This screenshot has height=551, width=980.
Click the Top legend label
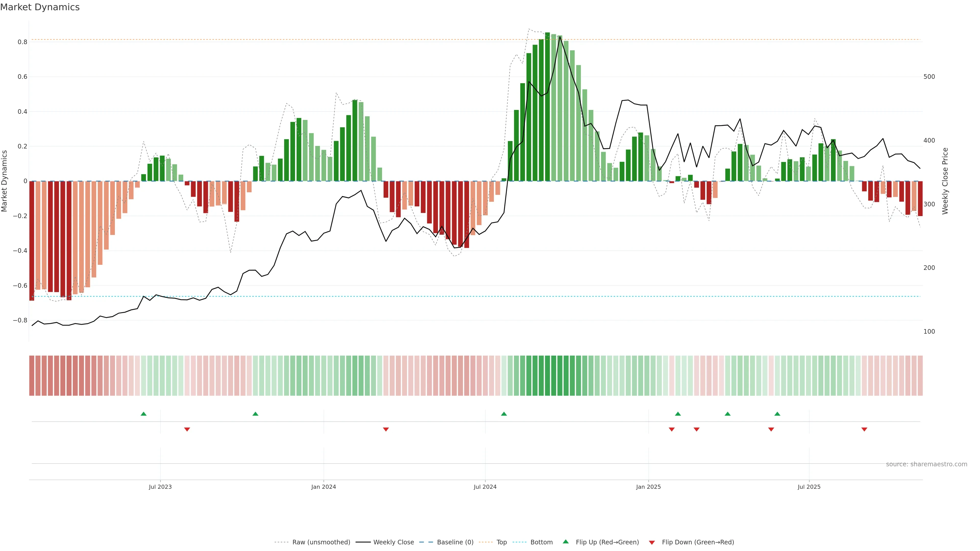tap(501, 542)
